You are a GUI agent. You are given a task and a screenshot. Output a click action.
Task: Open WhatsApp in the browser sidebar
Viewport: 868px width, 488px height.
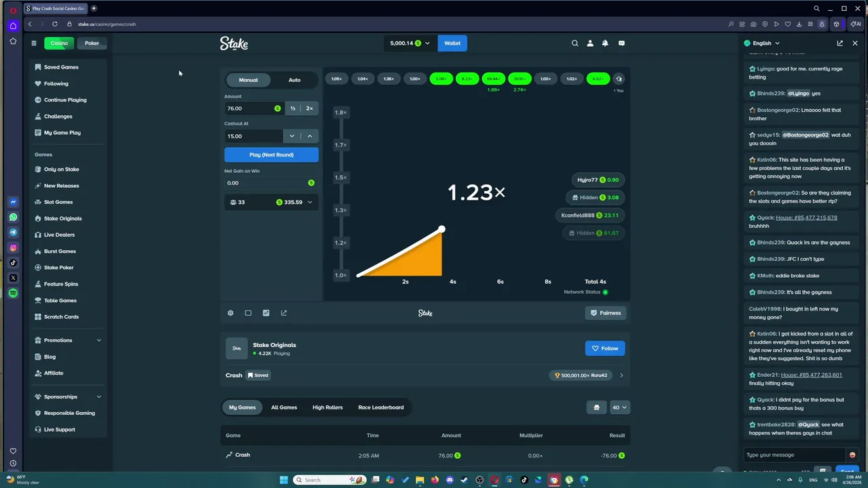(13, 218)
